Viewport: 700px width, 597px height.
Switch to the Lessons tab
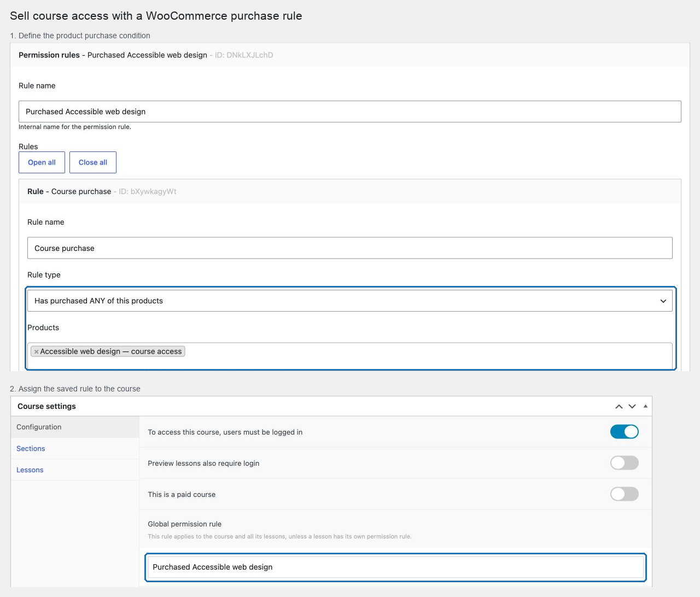(x=75, y=470)
